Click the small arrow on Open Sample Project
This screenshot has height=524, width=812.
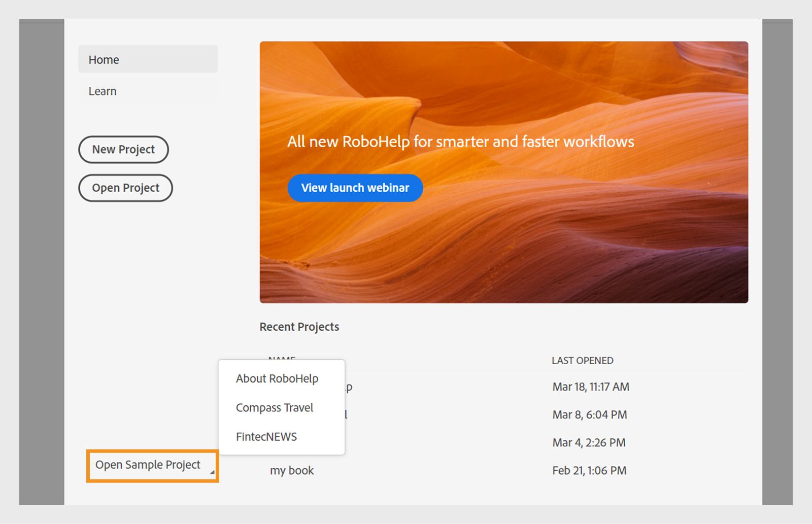[212, 472]
